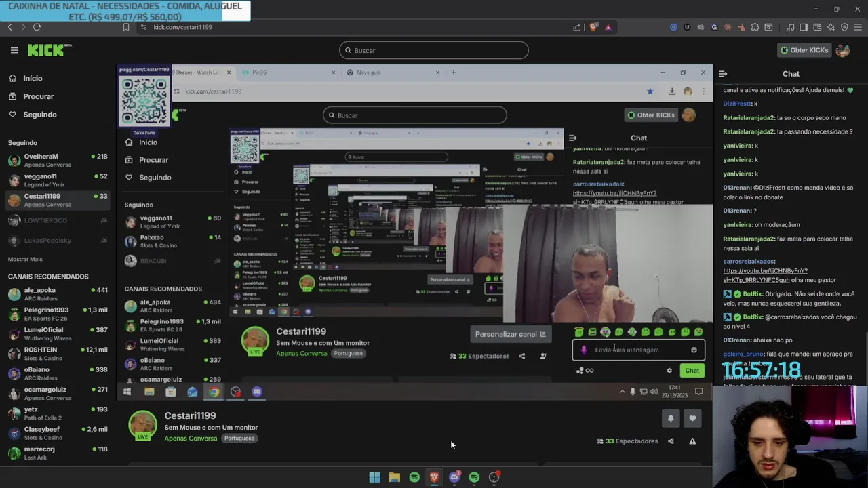Image resolution: width=868 pixels, height=488 pixels.
Task: Open the Brave Wallet icon
Action: point(817,27)
